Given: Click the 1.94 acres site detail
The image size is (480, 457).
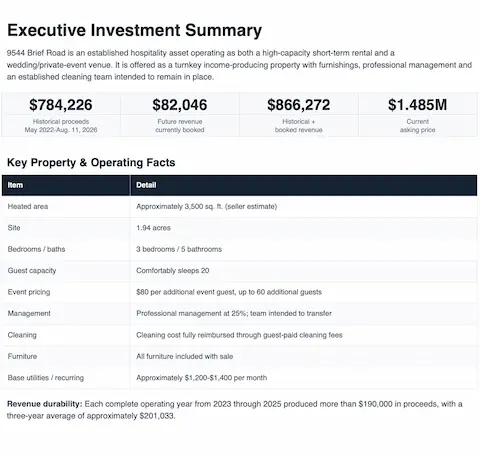Looking at the screenshot, I should pyautogui.click(x=153, y=228).
